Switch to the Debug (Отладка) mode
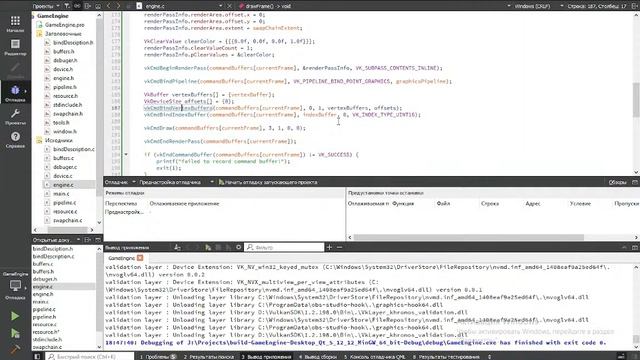Screen dimensions: 640x360 (15, 93)
